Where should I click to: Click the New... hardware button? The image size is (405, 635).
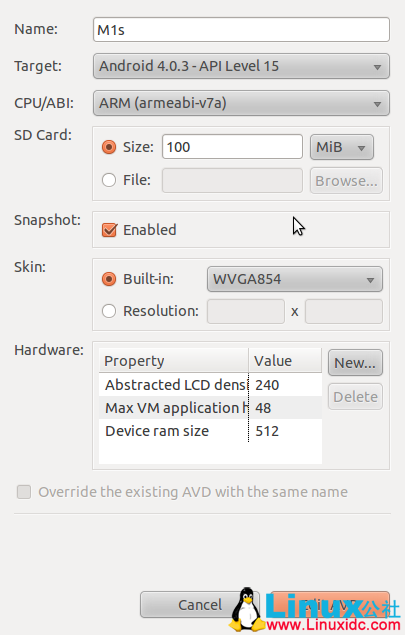coord(355,363)
